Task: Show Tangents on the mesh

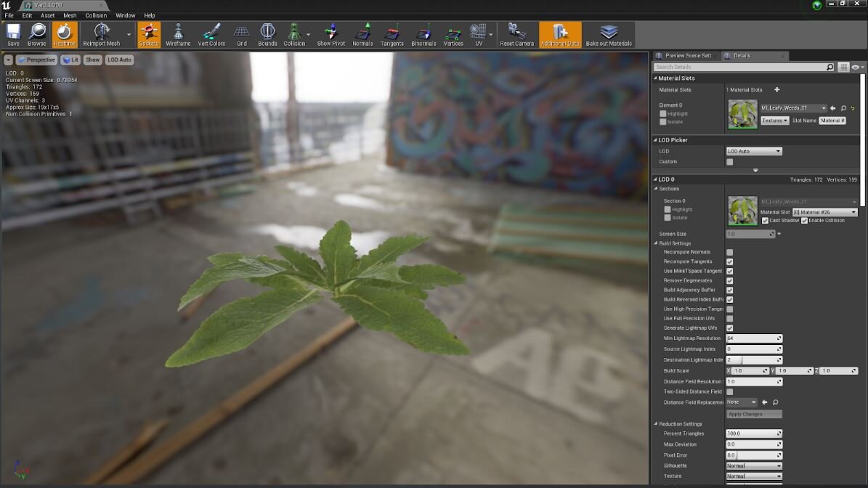Action: pyautogui.click(x=392, y=33)
